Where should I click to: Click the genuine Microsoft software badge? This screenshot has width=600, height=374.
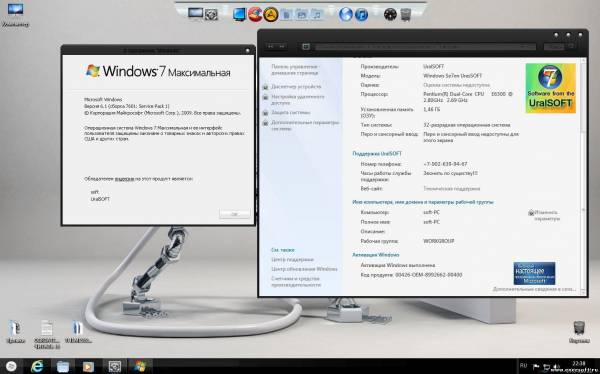pos(534,273)
